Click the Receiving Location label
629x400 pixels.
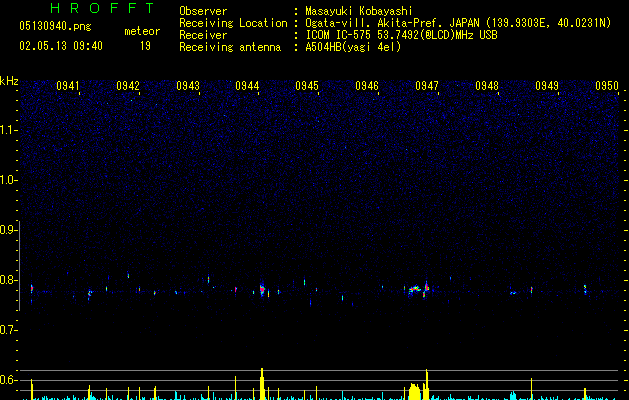coord(233,23)
